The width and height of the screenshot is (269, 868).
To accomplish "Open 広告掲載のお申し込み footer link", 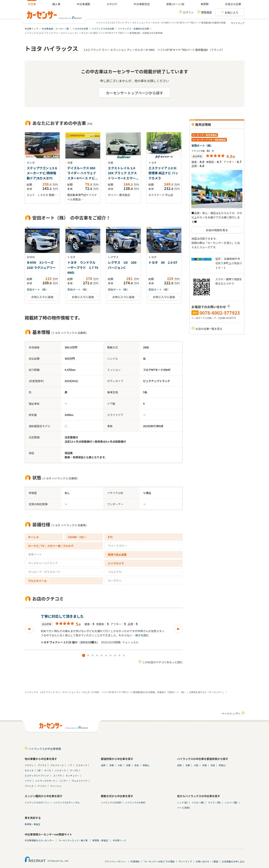I will pyautogui.click(x=233, y=861).
